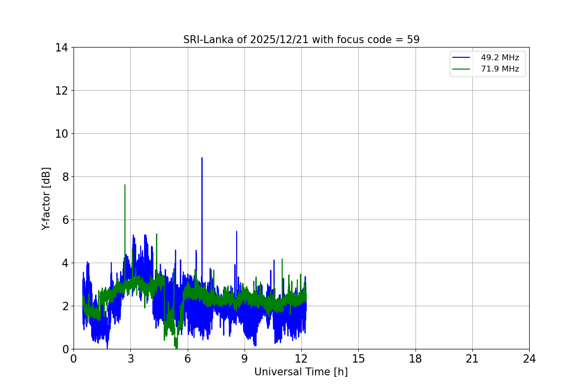Click x-axis tick label 9
Screen dimensions: 588x392
coord(245,359)
